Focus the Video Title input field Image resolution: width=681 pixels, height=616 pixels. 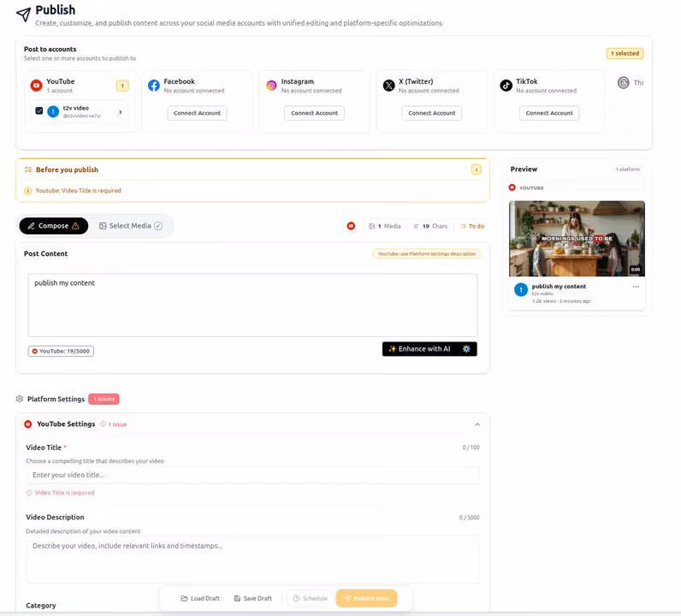(x=252, y=475)
